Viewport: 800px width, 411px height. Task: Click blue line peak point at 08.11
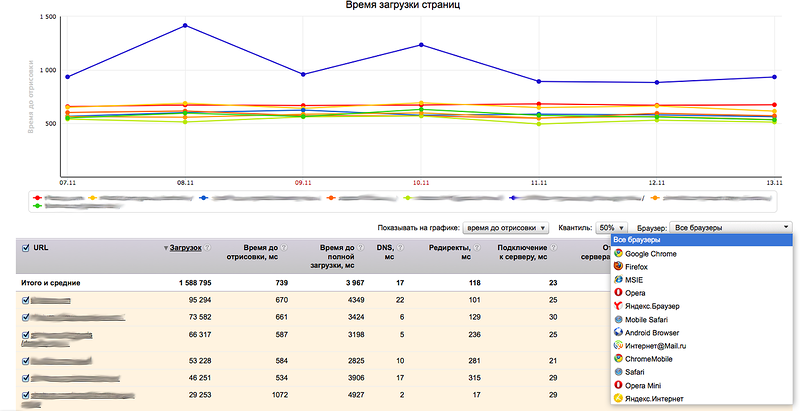pyautogui.click(x=184, y=26)
